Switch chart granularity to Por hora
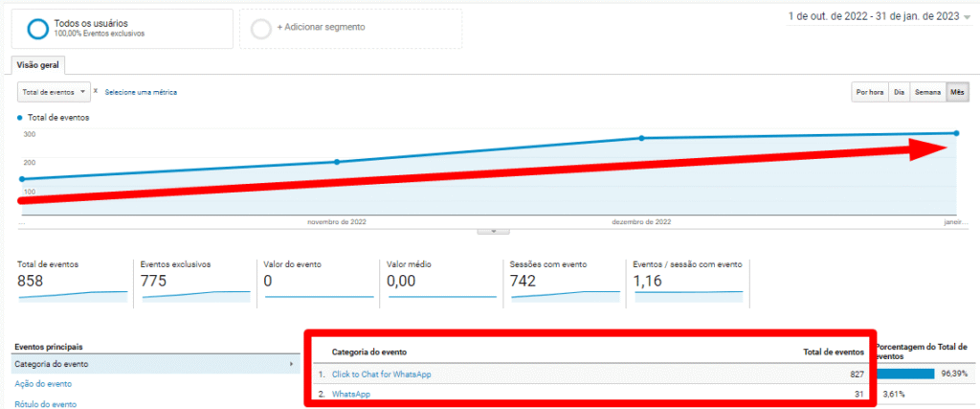The image size is (980, 409). [869, 92]
